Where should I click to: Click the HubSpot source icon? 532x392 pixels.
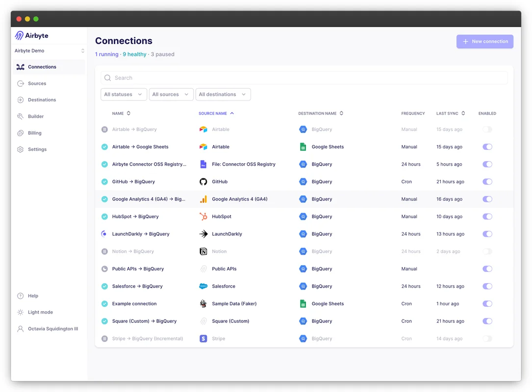203,216
